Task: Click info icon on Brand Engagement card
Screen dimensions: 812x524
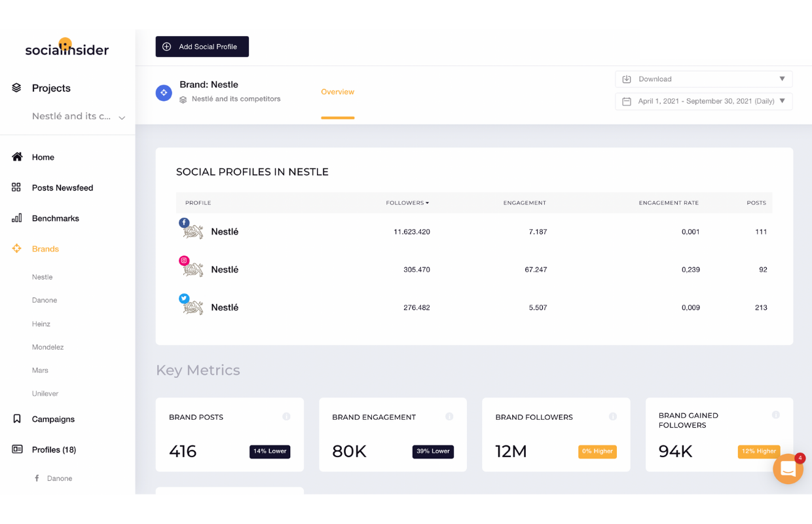Action: 449,417
